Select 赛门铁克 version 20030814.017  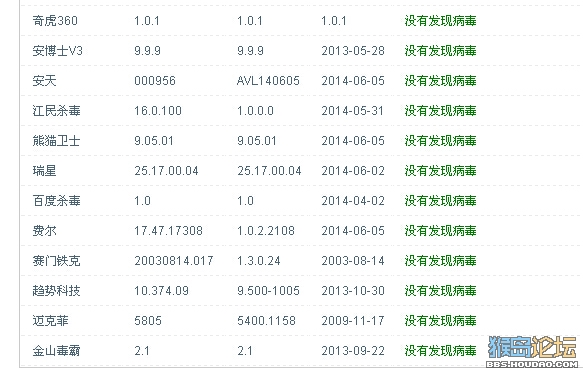tap(174, 261)
